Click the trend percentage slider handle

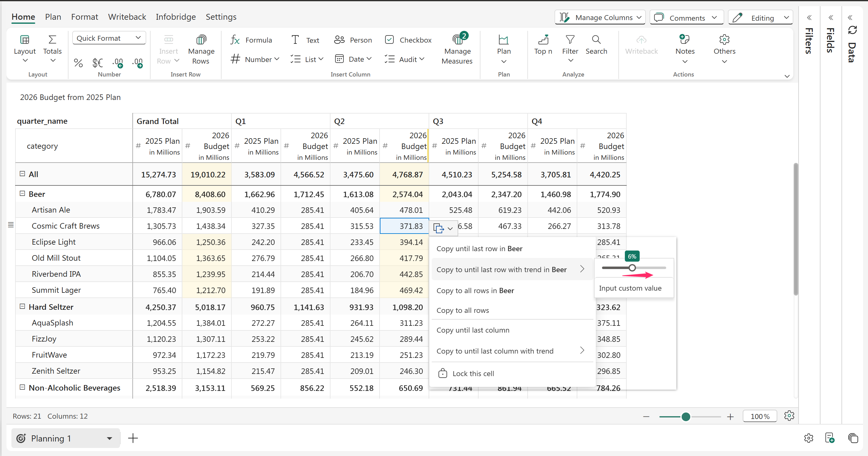pyautogui.click(x=632, y=268)
